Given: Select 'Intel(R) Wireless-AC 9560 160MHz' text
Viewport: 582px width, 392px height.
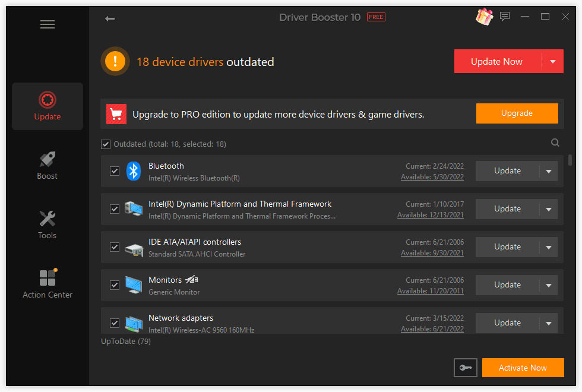Looking at the screenshot, I should pos(201,330).
